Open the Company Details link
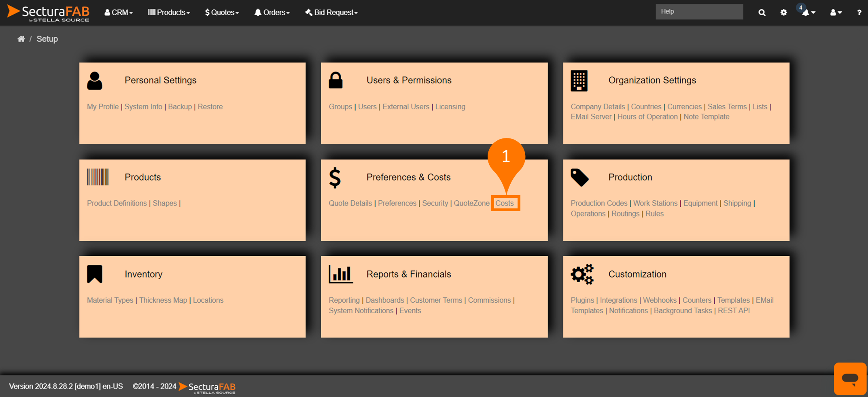Viewport: 868px width, 397px height. coord(598,107)
